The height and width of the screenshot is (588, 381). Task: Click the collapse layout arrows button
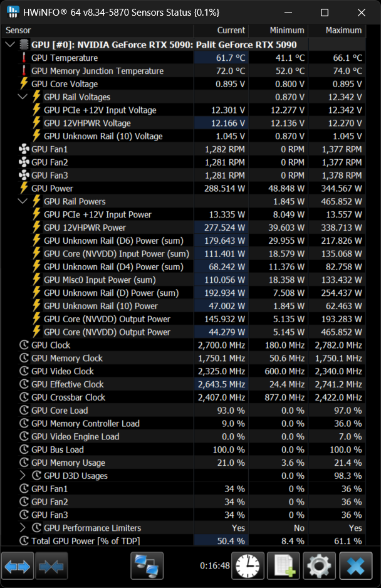51,566
